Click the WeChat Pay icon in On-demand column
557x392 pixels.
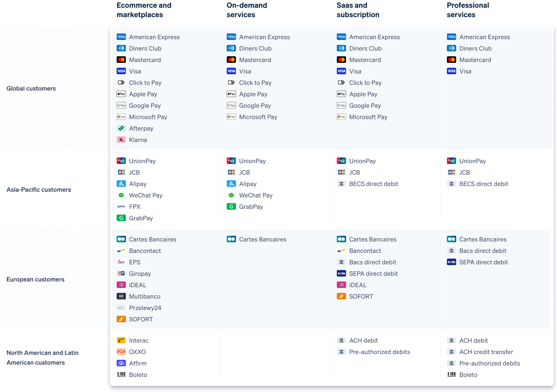point(231,195)
